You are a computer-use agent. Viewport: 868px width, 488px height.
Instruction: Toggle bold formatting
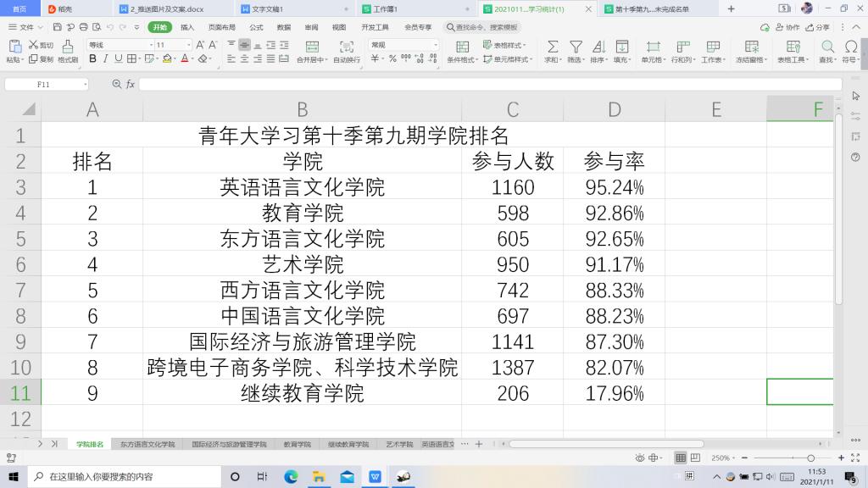pyautogui.click(x=93, y=59)
